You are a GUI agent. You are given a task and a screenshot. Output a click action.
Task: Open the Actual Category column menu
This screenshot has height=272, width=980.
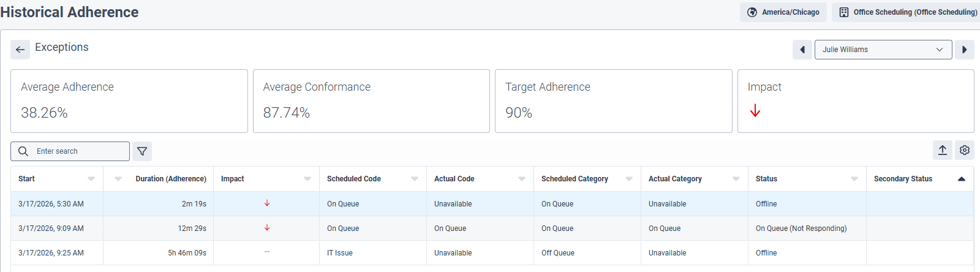tap(736, 179)
